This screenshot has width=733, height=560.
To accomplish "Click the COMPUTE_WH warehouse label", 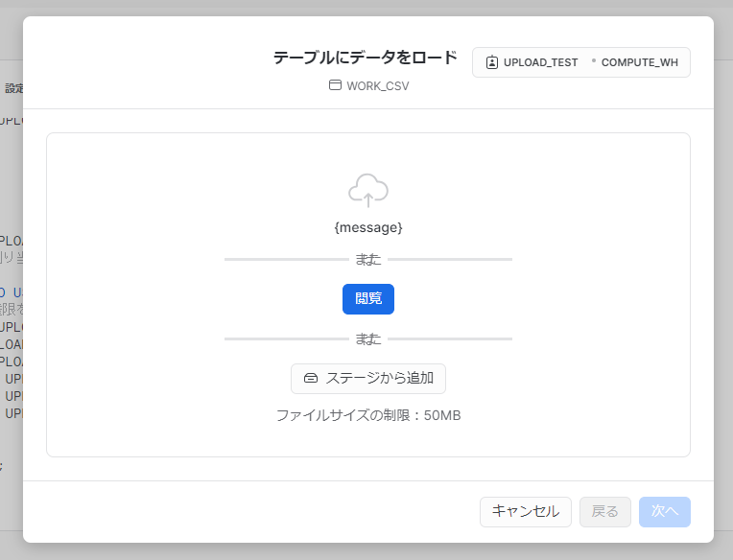I will click(x=640, y=62).
